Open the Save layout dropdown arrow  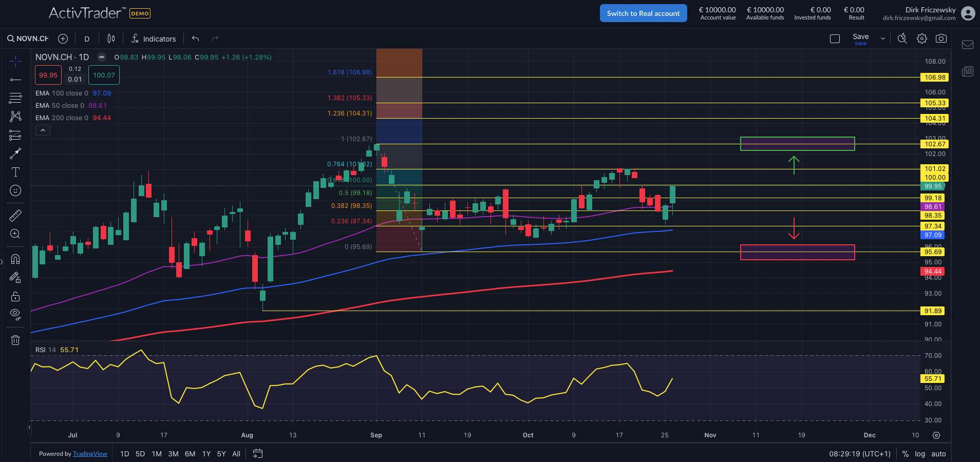tap(883, 38)
